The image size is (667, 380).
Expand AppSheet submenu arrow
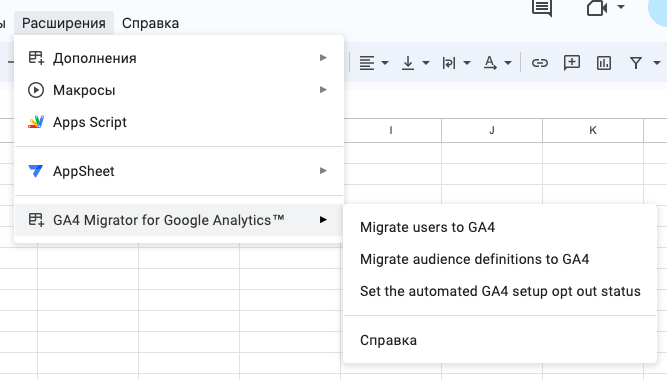[323, 171]
